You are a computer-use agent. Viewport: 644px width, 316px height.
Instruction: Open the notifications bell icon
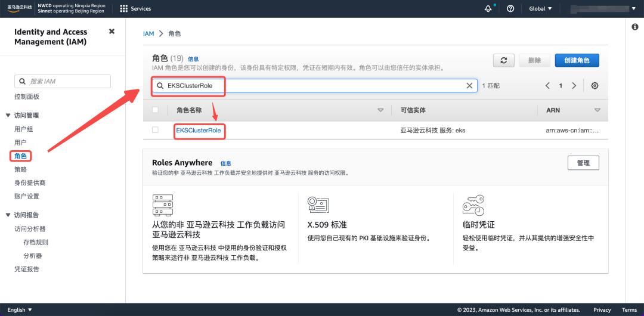pos(488,8)
